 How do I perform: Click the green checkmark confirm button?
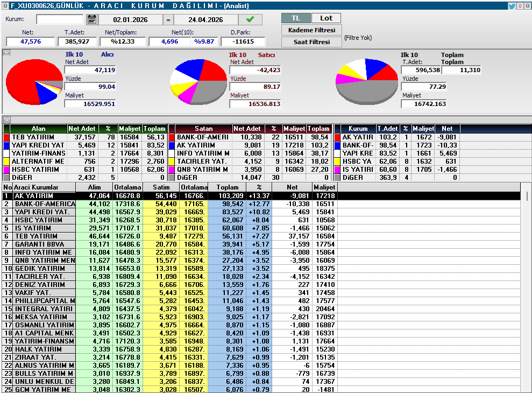click(250, 19)
